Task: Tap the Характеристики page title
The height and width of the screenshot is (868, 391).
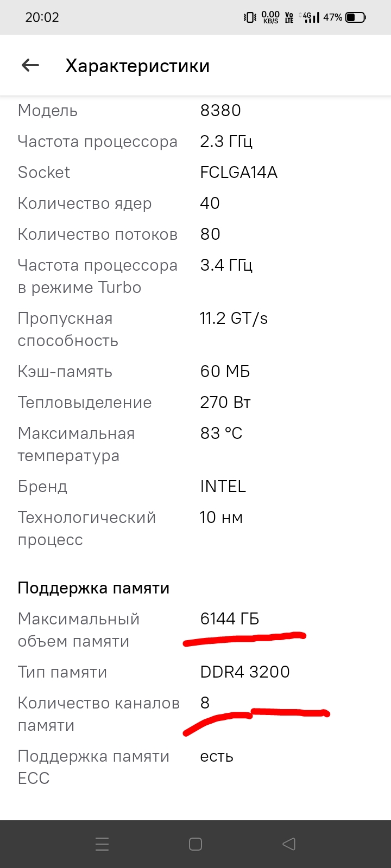Action: tap(137, 66)
